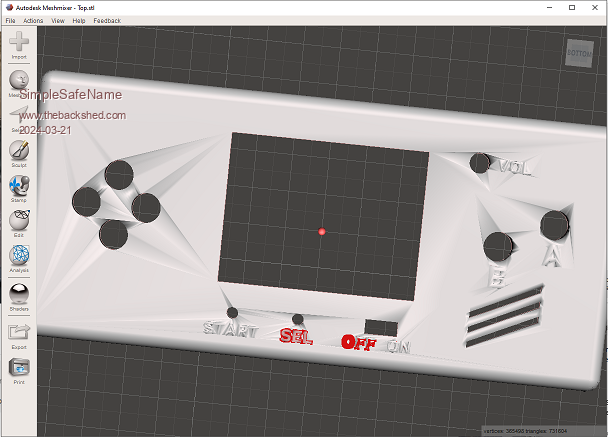Open the Print dialog from sidebar
Image resolution: width=608 pixels, height=437 pixels.
tap(19, 368)
